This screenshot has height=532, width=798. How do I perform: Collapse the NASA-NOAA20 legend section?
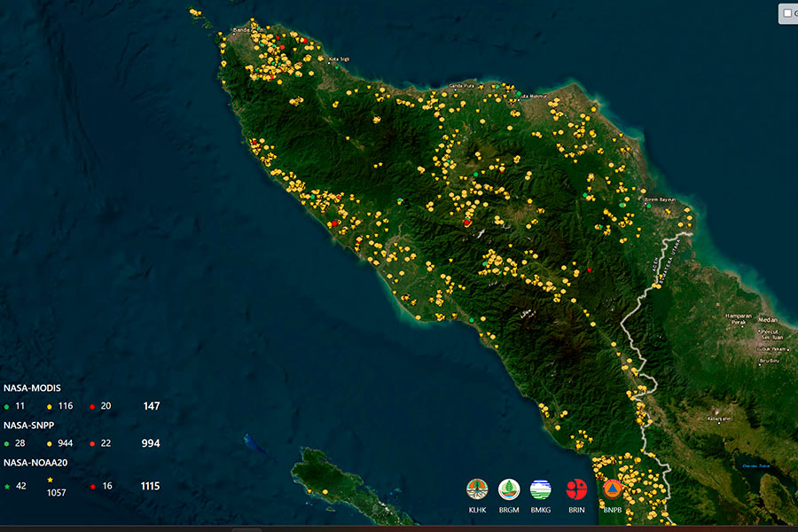click(x=36, y=462)
